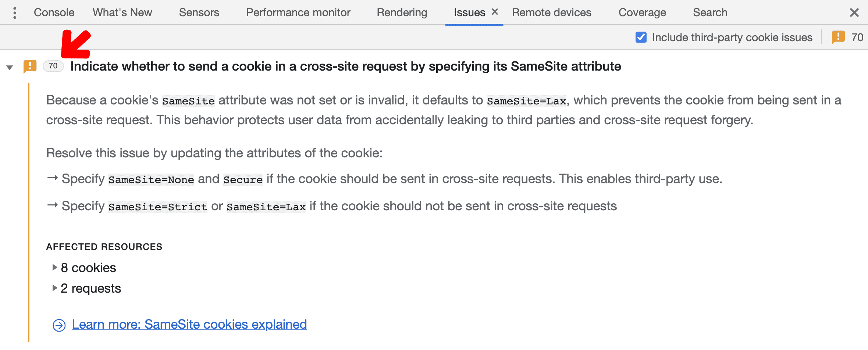868x350 pixels.
Task: Close the DevTools drawer with the X icon
Action: (x=854, y=12)
